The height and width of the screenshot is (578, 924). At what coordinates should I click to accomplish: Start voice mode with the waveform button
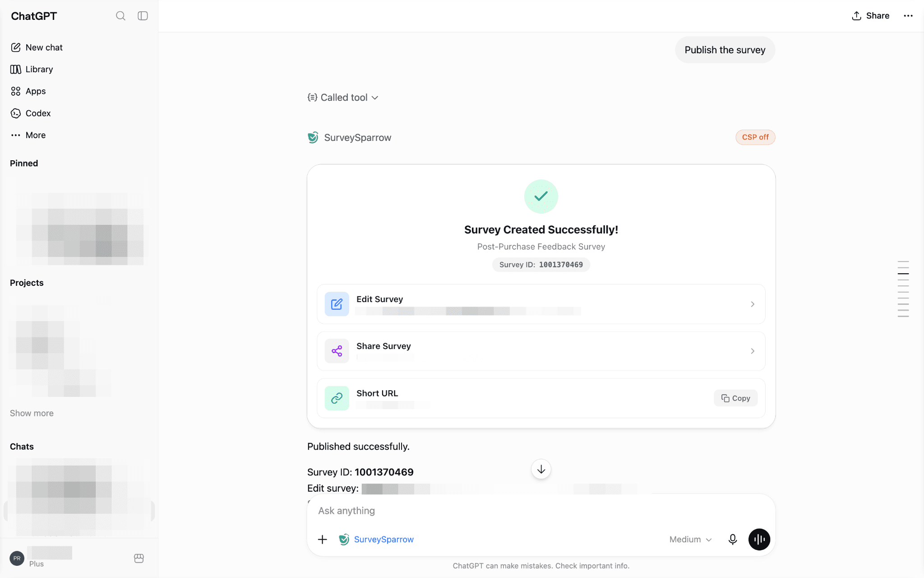click(759, 539)
